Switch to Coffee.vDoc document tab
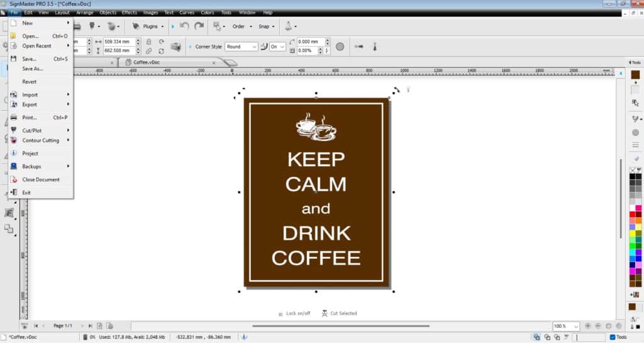This screenshot has width=644, height=343. pos(147,62)
